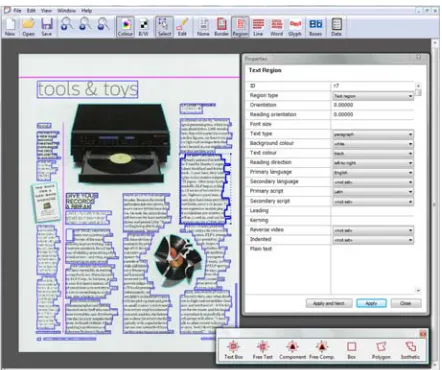
Task: Choose the Region layer icon
Action: click(x=240, y=27)
